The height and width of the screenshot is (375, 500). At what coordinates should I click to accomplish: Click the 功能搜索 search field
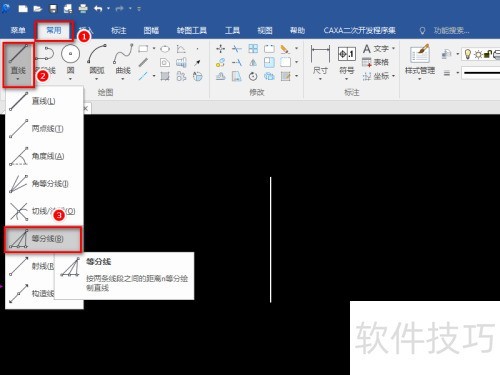coord(451,31)
